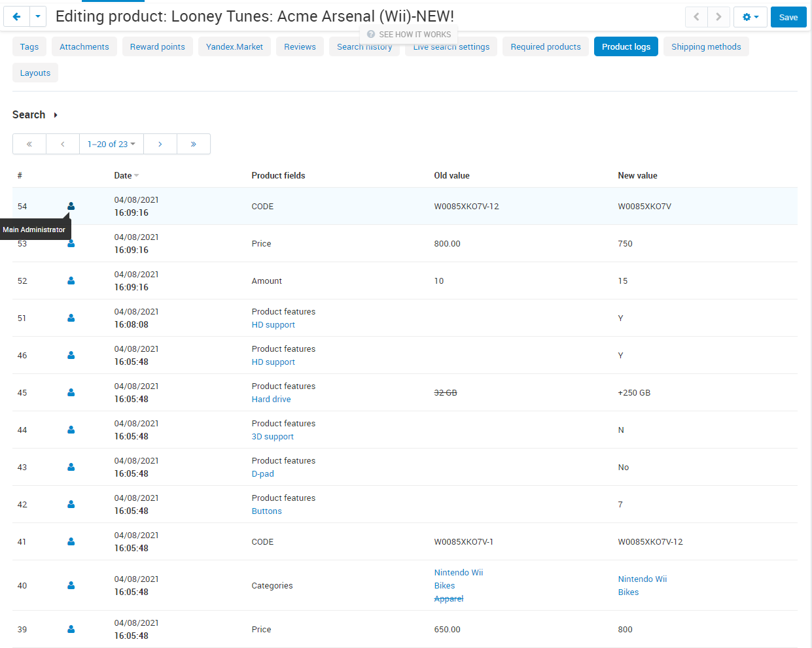
Task: Go to the previous page of logs
Action: point(63,144)
